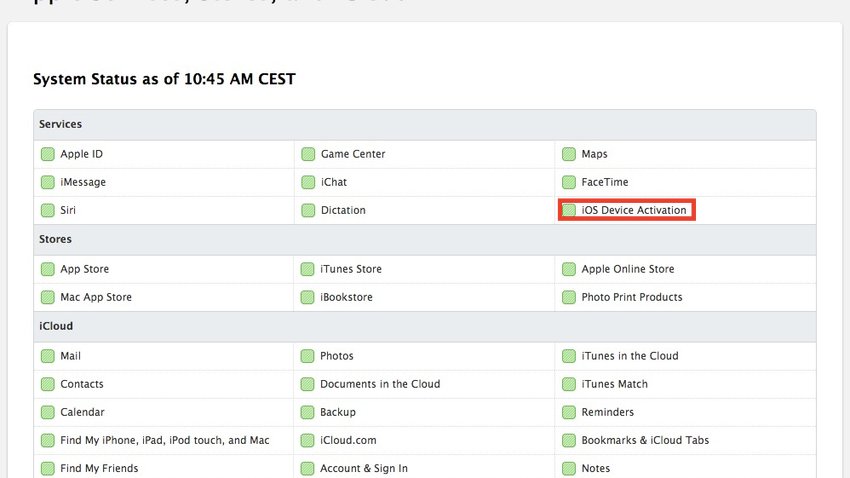This screenshot has width=850, height=478.
Task: Click the green status icon beside Find My iPhone
Action: pyautogui.click(x=48, y=441)
